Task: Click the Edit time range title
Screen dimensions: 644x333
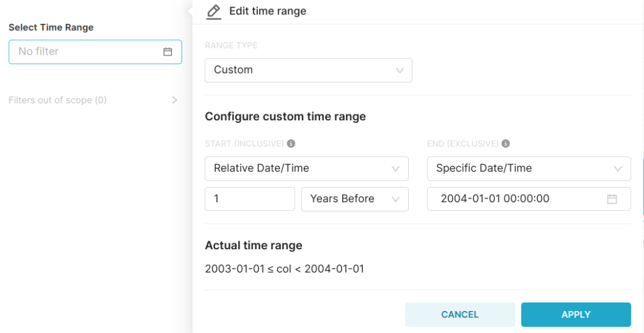Action: coord(267,11)
